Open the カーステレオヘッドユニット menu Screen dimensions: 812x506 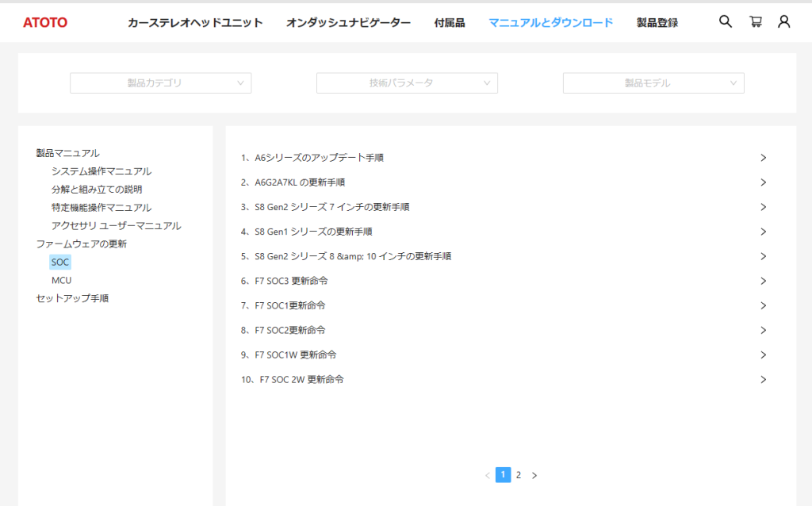click(195, 23)
